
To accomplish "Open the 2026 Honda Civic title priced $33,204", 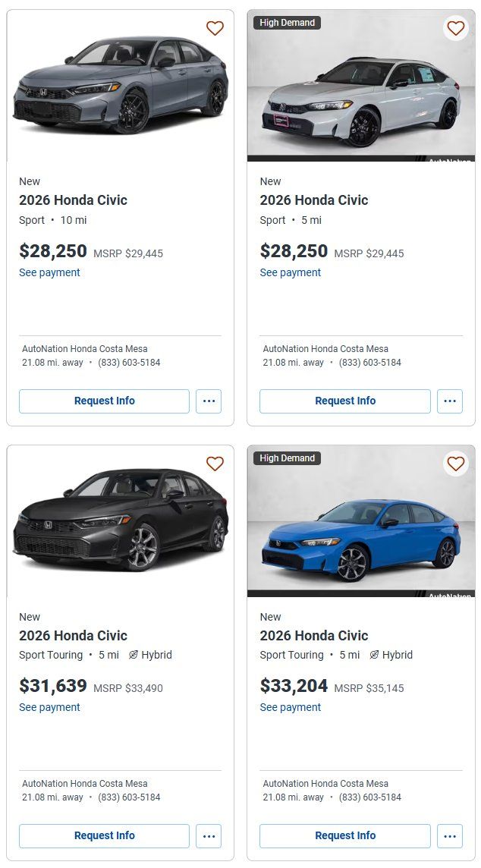I will [x=314, y=636].
